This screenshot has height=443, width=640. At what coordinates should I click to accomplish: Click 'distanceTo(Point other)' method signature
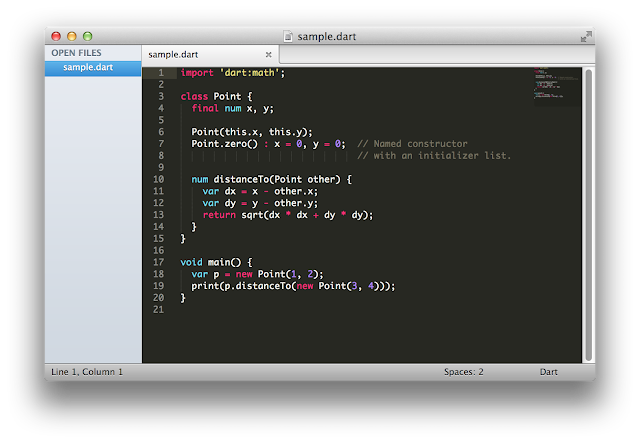point(277,179)
